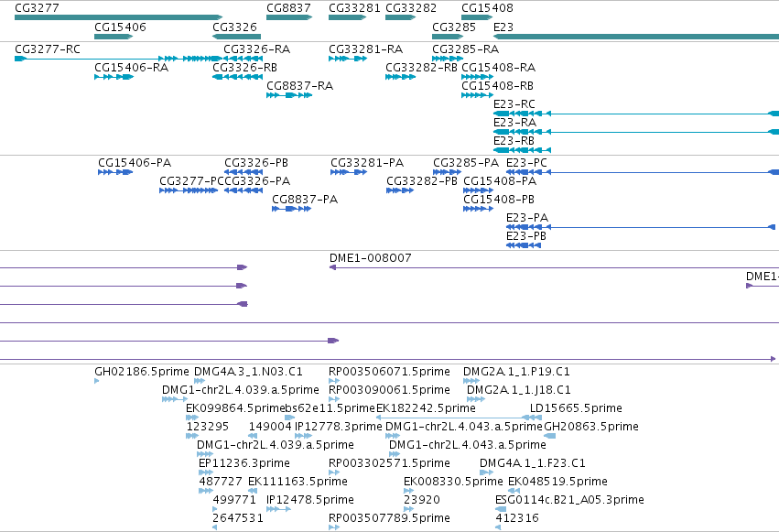Select EST DMG2A.1_1.J18.C1
779x532 pixels.
tap(476, 399)
